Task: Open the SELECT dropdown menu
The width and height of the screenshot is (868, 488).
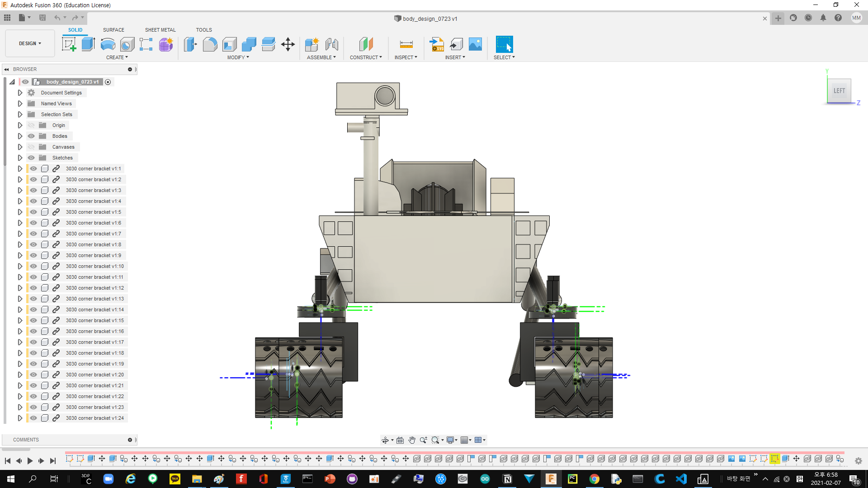Action: 504,57
